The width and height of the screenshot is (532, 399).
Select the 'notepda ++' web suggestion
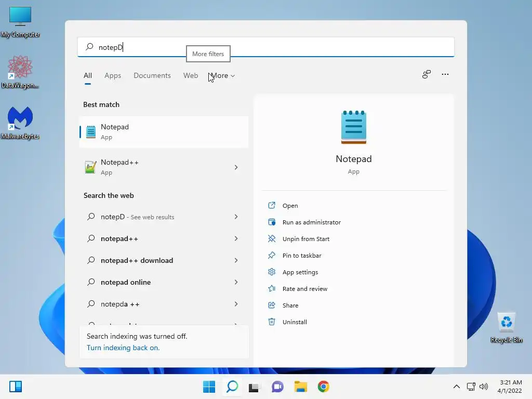pos(164,303)
